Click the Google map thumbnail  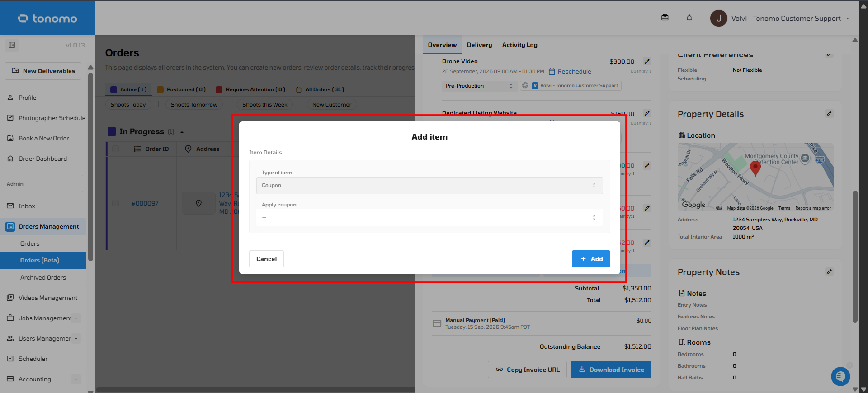(x=755, y=177)
